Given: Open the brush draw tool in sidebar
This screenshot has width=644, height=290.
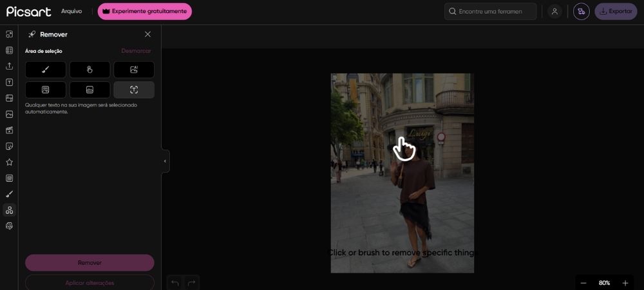Looking at the screenshot, I should (x=9, y=194).
